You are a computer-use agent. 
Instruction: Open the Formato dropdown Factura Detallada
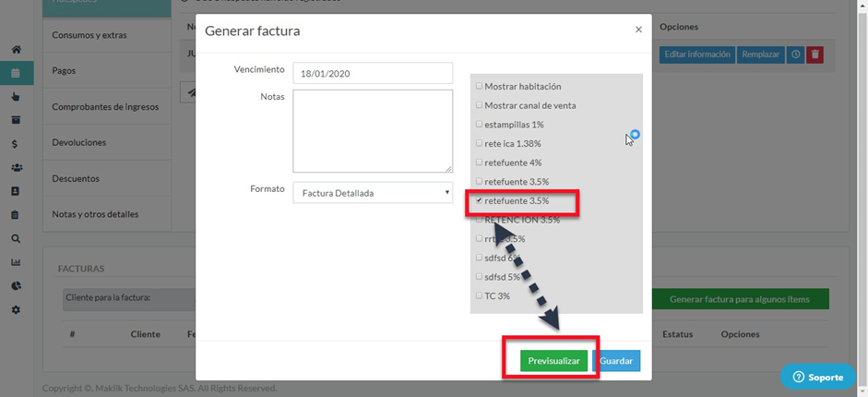coord(373,193)
